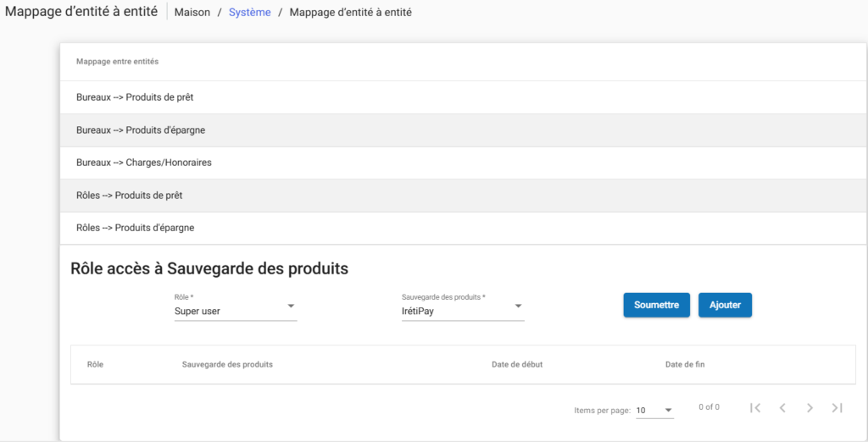Open the Items per page selector
The height and width of the screenshot is (442, 868).
click(654, 411)
